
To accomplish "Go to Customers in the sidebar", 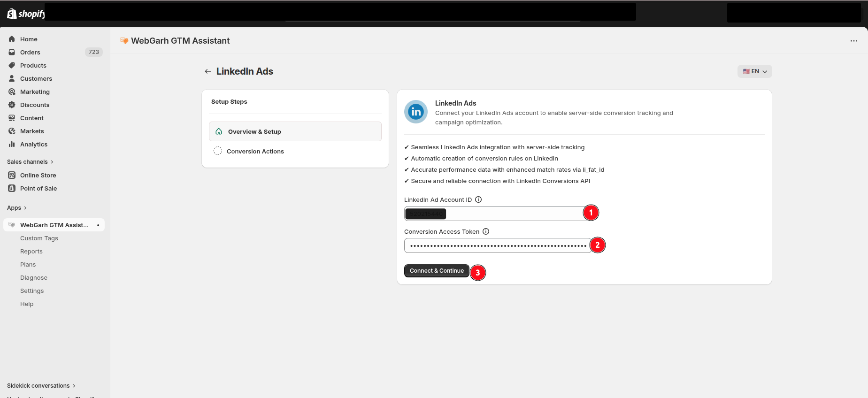I will tap(54, 78).
